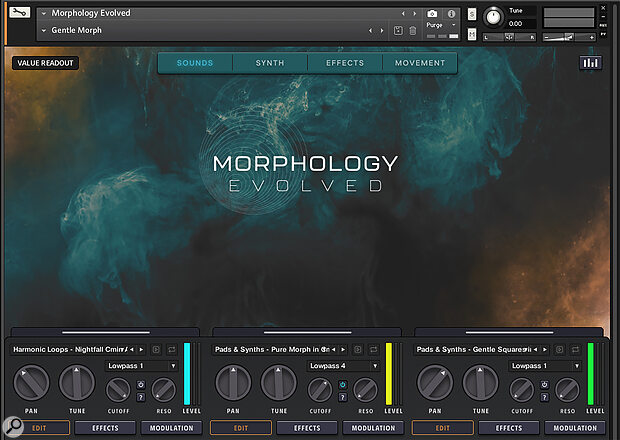The width and height of the screenshot is (620, 440).
Task: Click the PAN knob on Harmonic Loops layer
Action: click(x=31, y=383)
